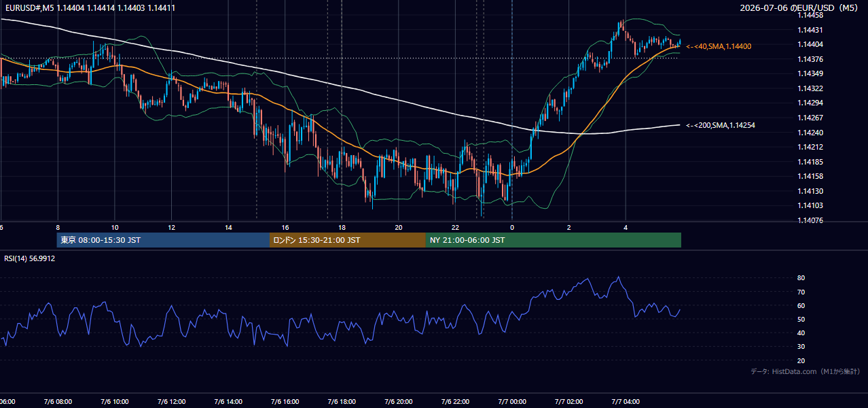The image size is (868, 408).
Task: Click hour label 12 under price chart
Action: pos(171,227)
